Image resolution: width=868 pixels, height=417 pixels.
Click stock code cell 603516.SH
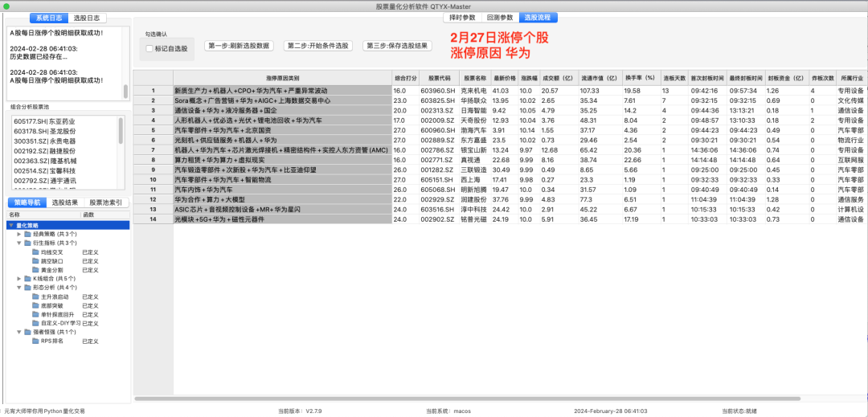click(x=439, y=209)
